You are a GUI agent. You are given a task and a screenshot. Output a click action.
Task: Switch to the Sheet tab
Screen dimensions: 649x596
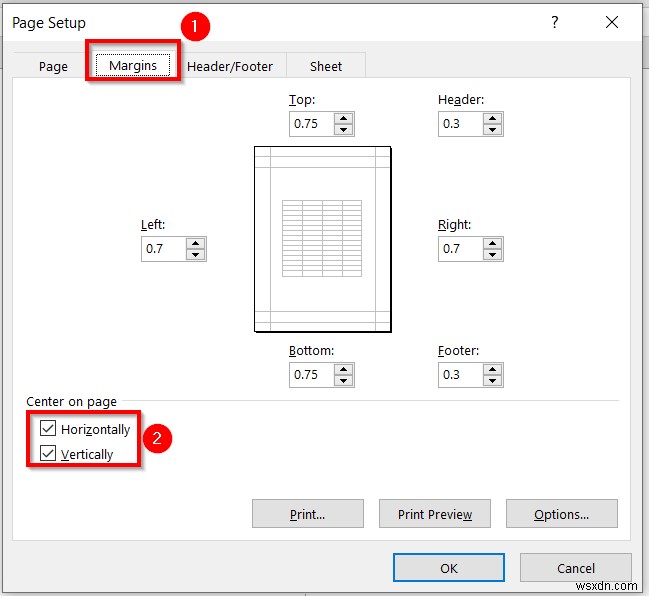point(326,66)
